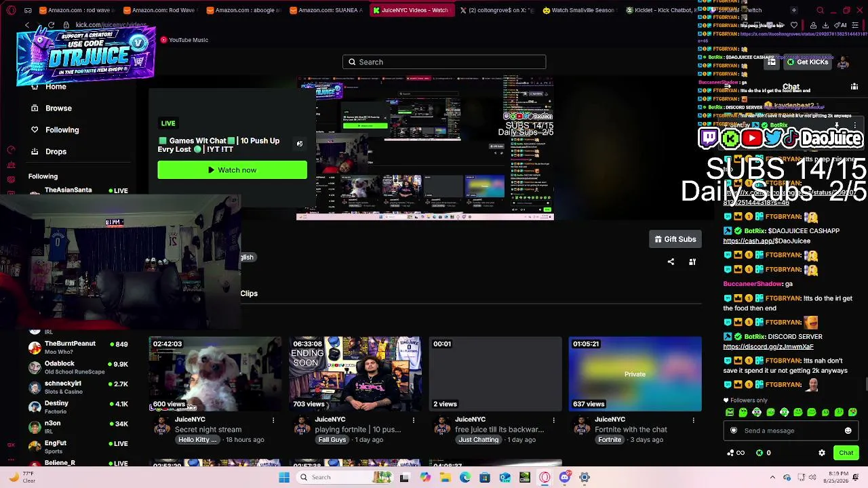Image resolution: width=868 pixels, height=488 pixels.
Task: Click the mute icon on featured stream card
Action: coord(299,144)
